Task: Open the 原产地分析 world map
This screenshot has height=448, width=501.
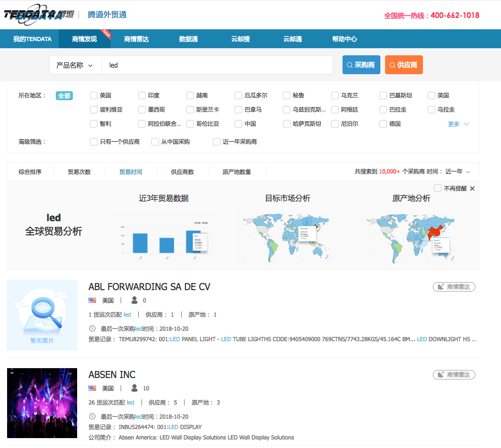Action: 411,238
